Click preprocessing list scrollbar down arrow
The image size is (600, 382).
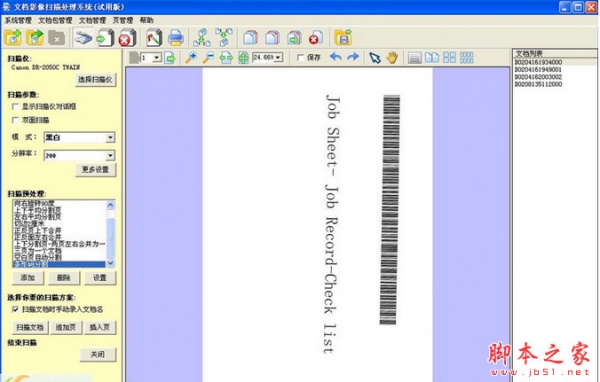tap(110, 263)
